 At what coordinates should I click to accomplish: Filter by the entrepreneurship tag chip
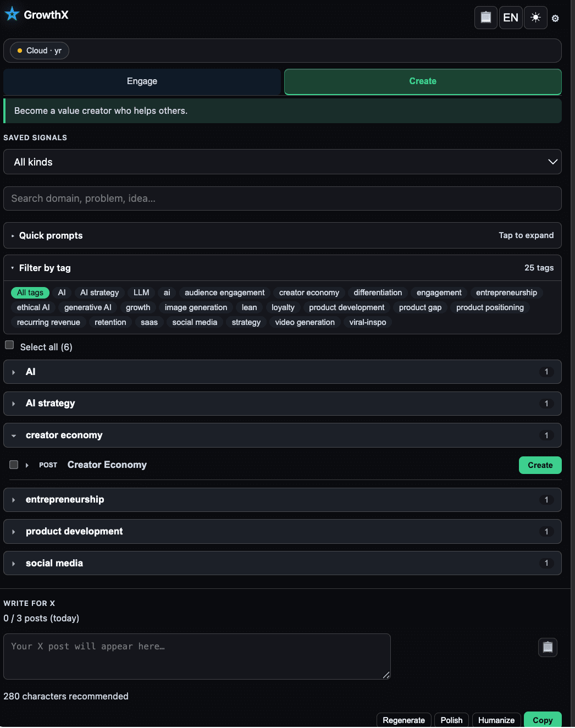point(507,293)
